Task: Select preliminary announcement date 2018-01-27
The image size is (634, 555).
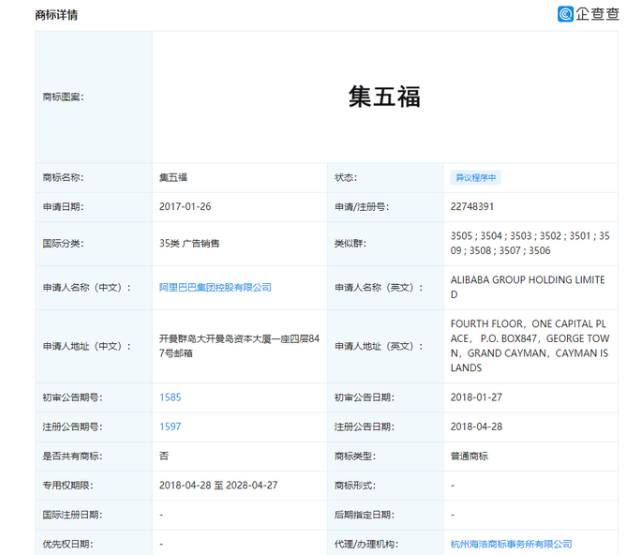Action: click(x=476, y=397)
